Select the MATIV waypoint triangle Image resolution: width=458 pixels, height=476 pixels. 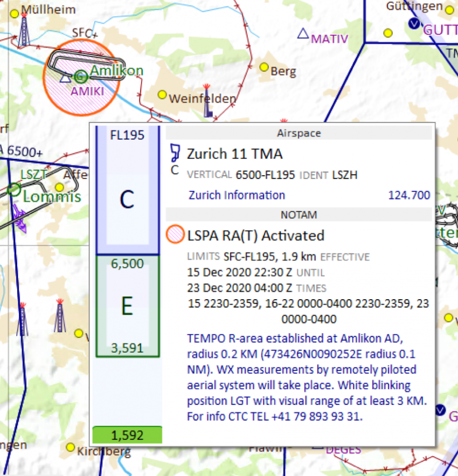point(303,33)
